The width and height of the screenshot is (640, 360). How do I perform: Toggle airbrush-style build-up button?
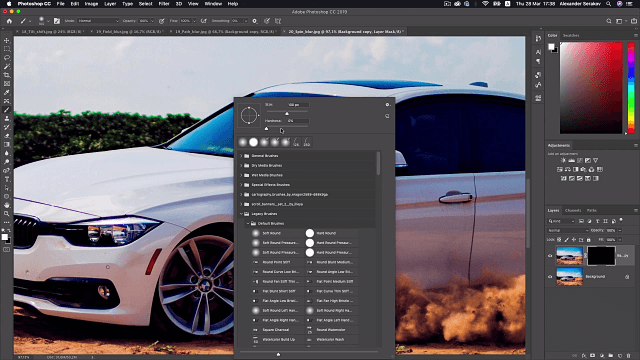[x=204, y=21]
